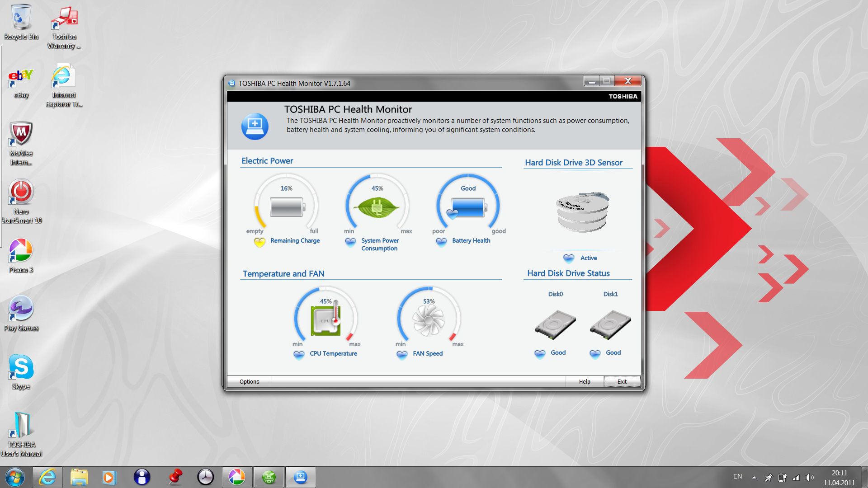Click the Remaining Charge battery gauge icon

[x=288, y=207]
